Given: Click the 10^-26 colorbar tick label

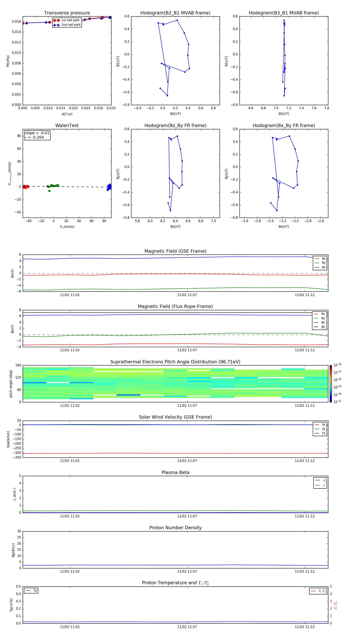Looking at the screenshot, I should (x=337, y=365).
